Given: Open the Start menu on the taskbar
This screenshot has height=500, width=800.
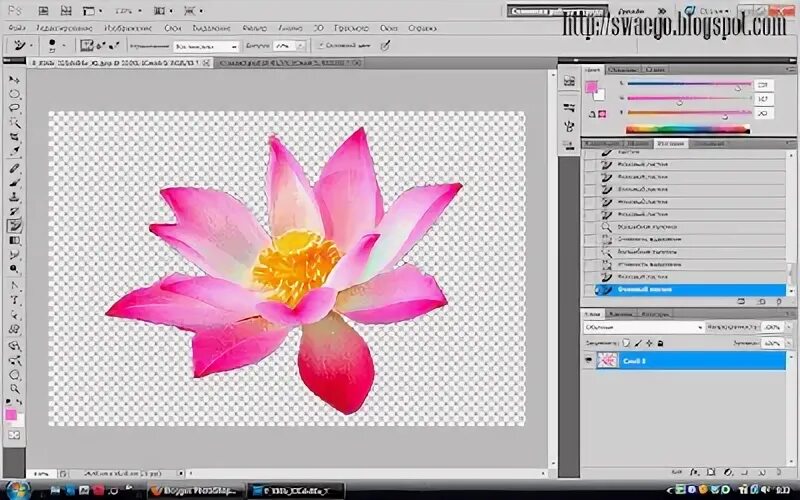Looking at the screenshot, I should [17, 491].
